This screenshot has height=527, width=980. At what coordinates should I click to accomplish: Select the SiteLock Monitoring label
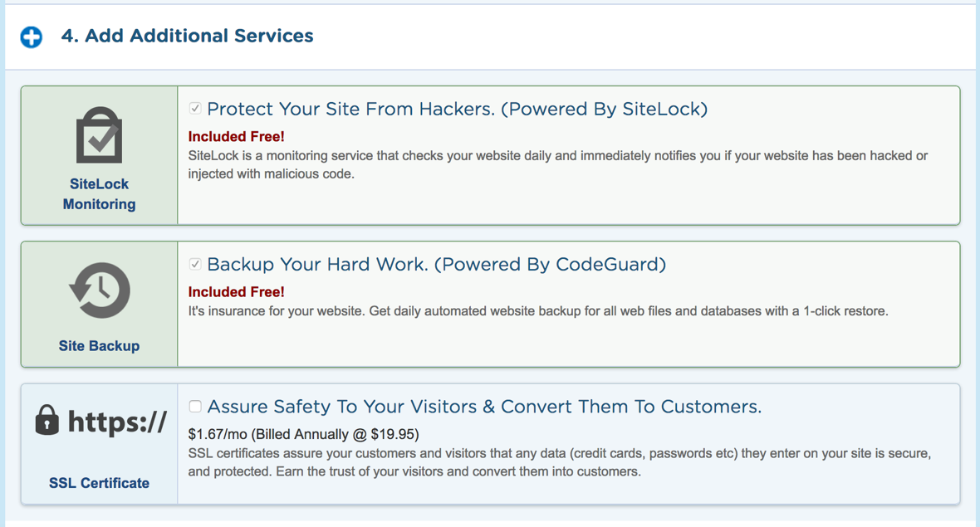[99, 194]
